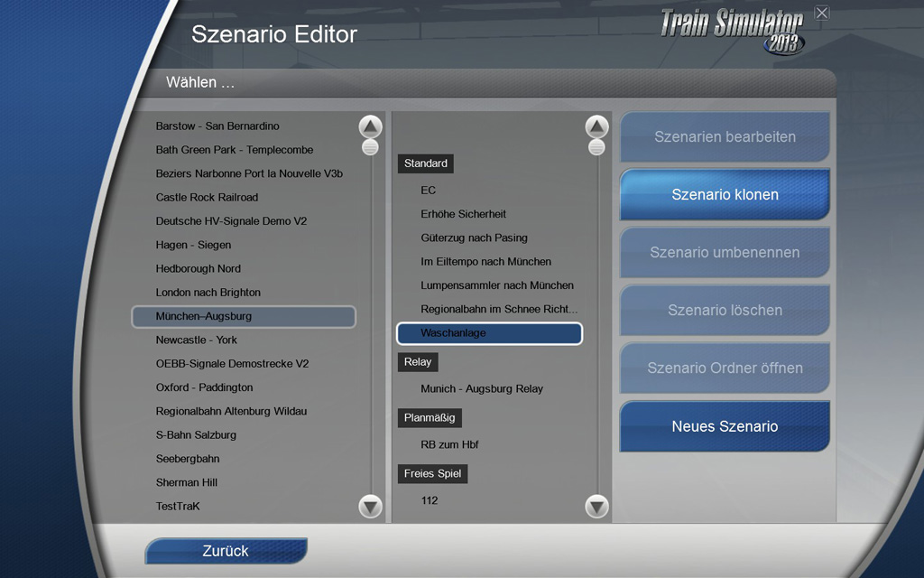This screenshot has height=578, width=924.
Task: Click the Standard category header
Action: click(x=426, y=163)
